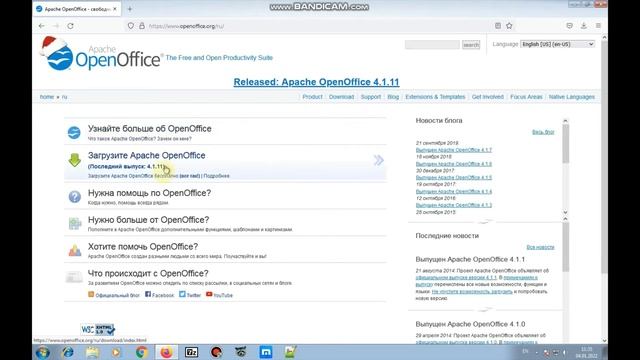
Task: Open the YouTube social link
Action: (x=219, y=295)
